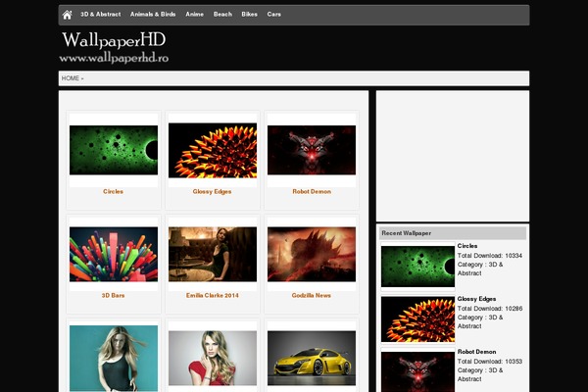The image size is (588, 392).
Task: Click 'Total Download: 10353' text
Action: (x=490, y=362)
